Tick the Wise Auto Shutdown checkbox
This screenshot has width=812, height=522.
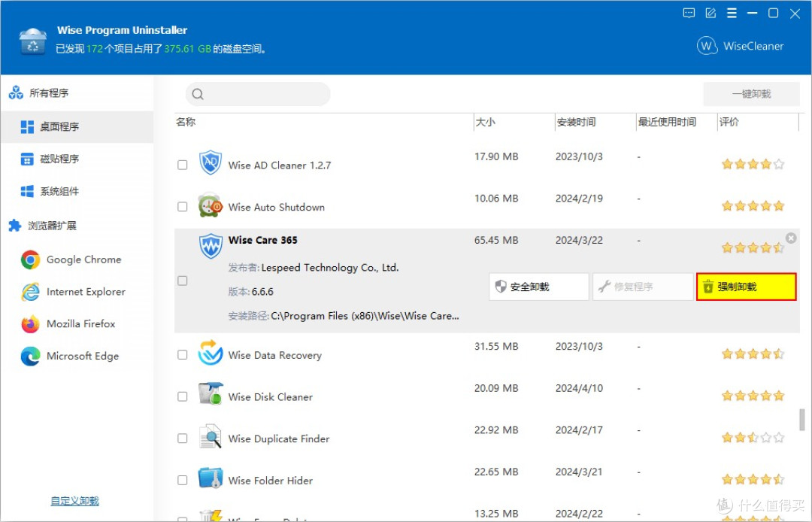(182, 207)
